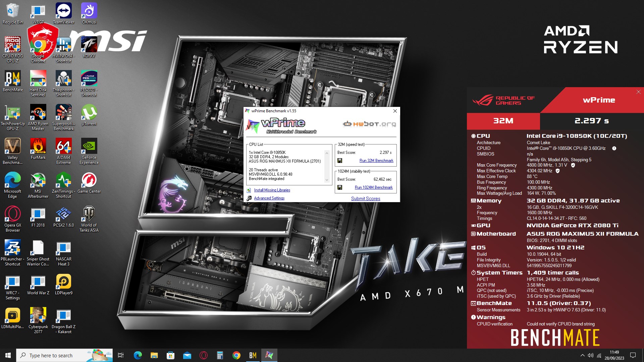Open the notification center icon
This screenshot has height=362, width=644.
(633, 355)
